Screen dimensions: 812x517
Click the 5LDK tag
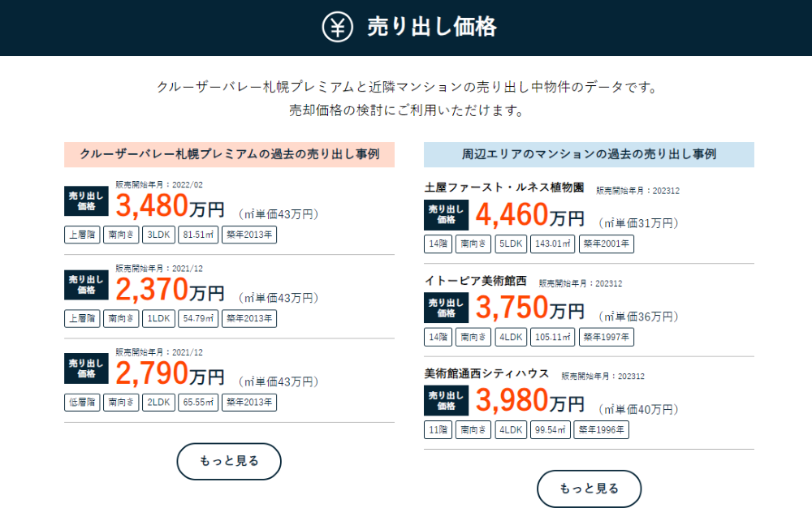(x=511, y=243)
